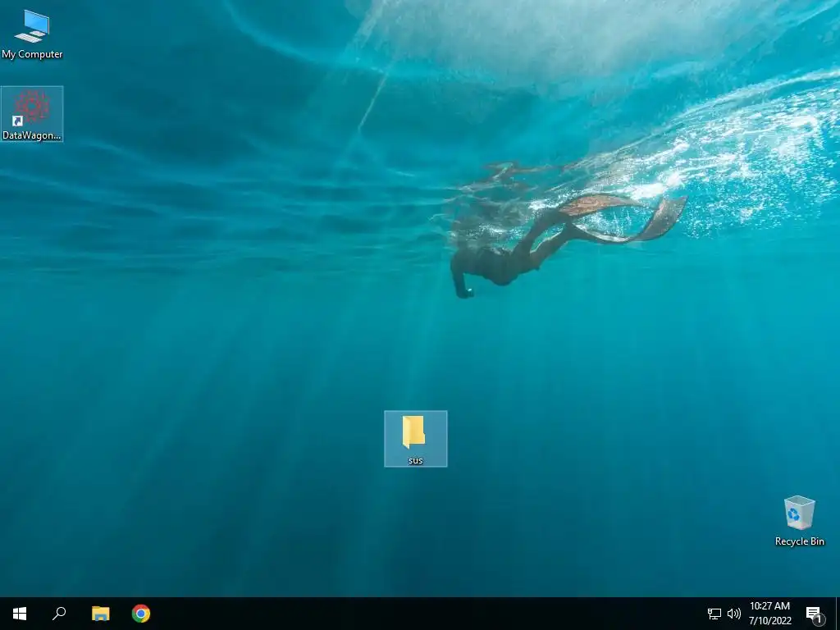
Task: Select the Recycle Bin icon
Action: [x=799, y=521]
